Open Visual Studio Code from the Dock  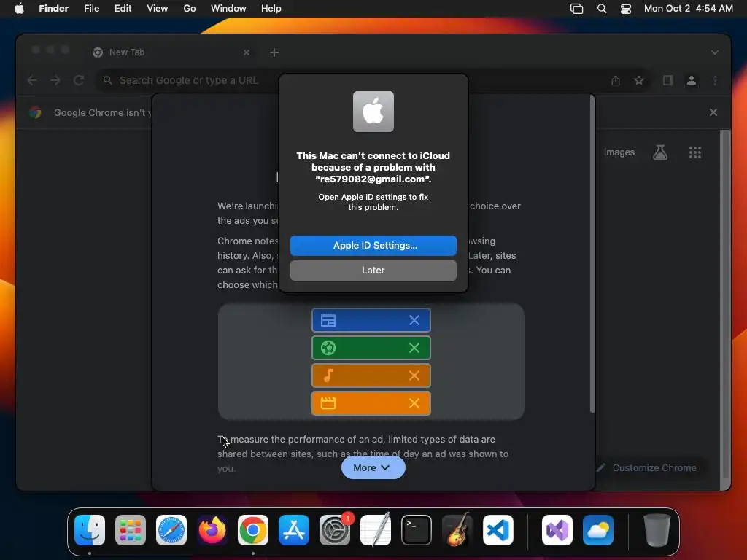coord(498,530)
